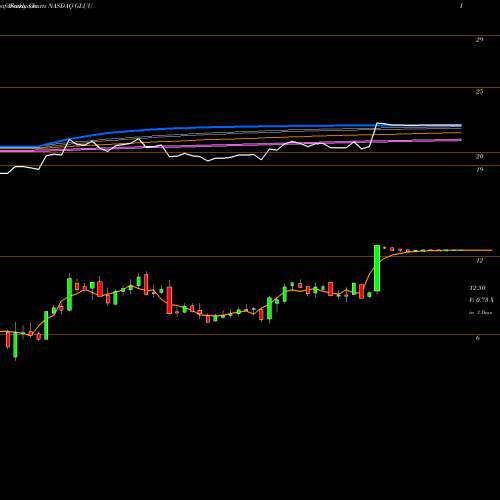Click the tall red candle near mid-chart

coord(169,298)
